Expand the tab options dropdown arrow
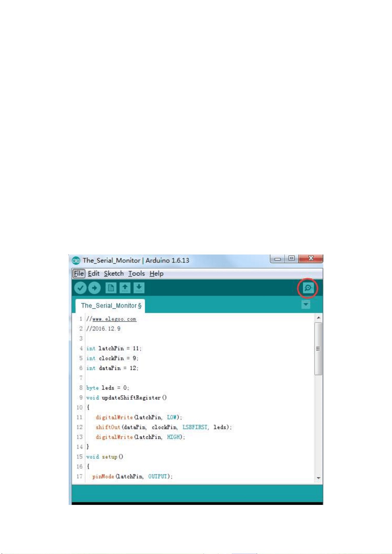This screenshot has width=392, height=554. coord(306,305)
